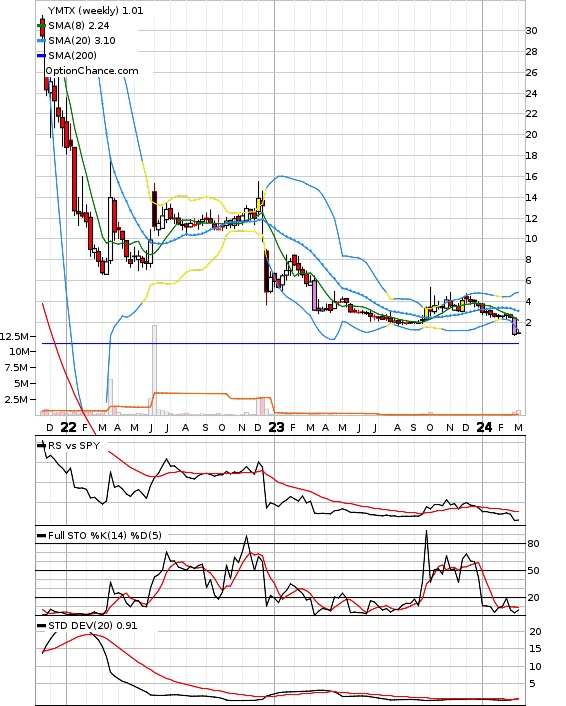The height and width of the screenshot is (706, 566).
Task: Click the OptionChance.com watermark text
Action: click(x=92, y=71)
